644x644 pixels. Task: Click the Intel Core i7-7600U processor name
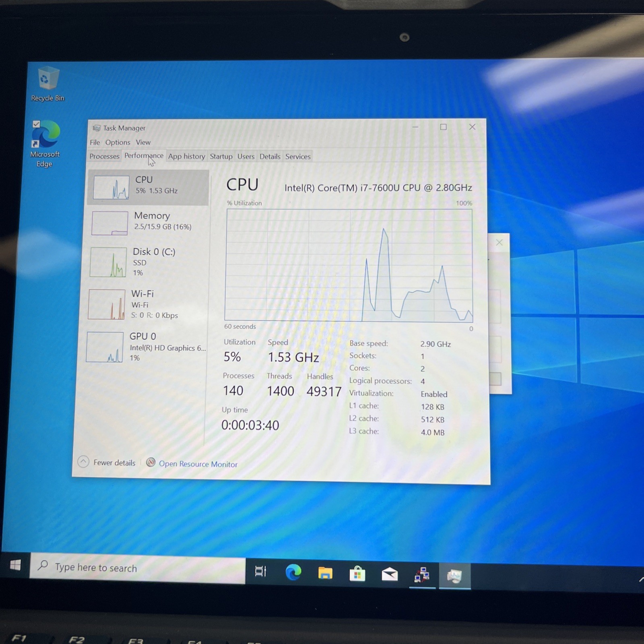coord(378,188)
